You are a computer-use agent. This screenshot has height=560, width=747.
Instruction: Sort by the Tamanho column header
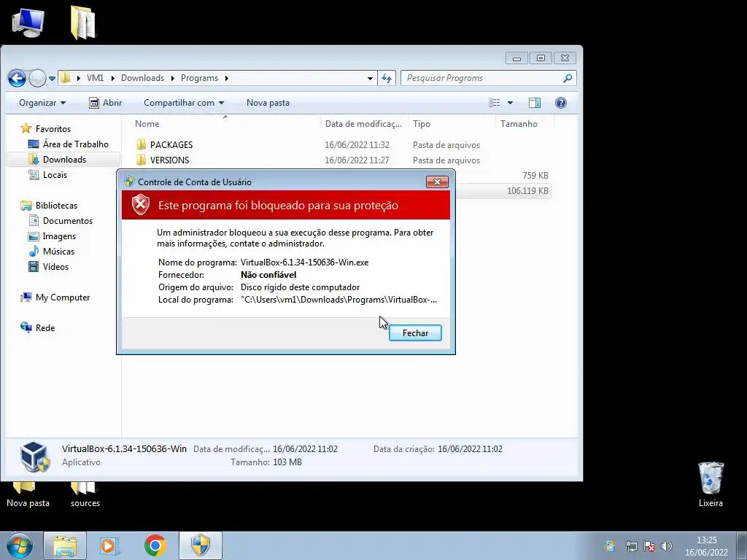[x=519, y=124]
